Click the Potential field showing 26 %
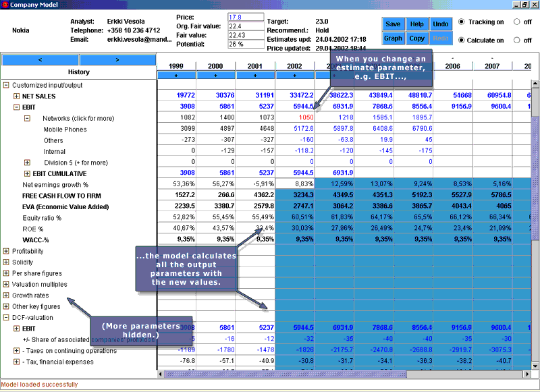The image size is (540, 392). 246,44
